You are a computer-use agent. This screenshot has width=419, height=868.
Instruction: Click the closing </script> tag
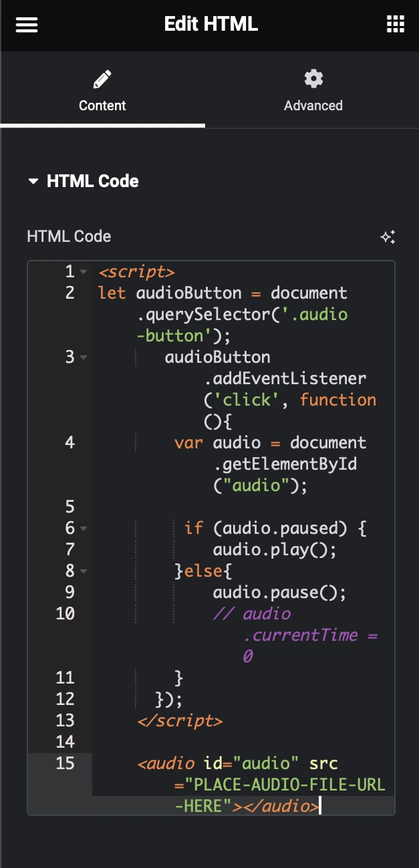180,720
